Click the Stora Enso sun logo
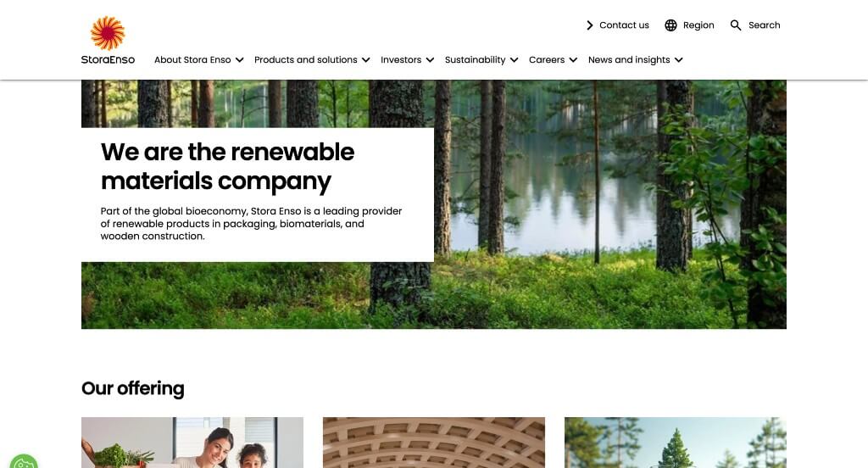Viewport: 868px width, 468px height. 108,33
